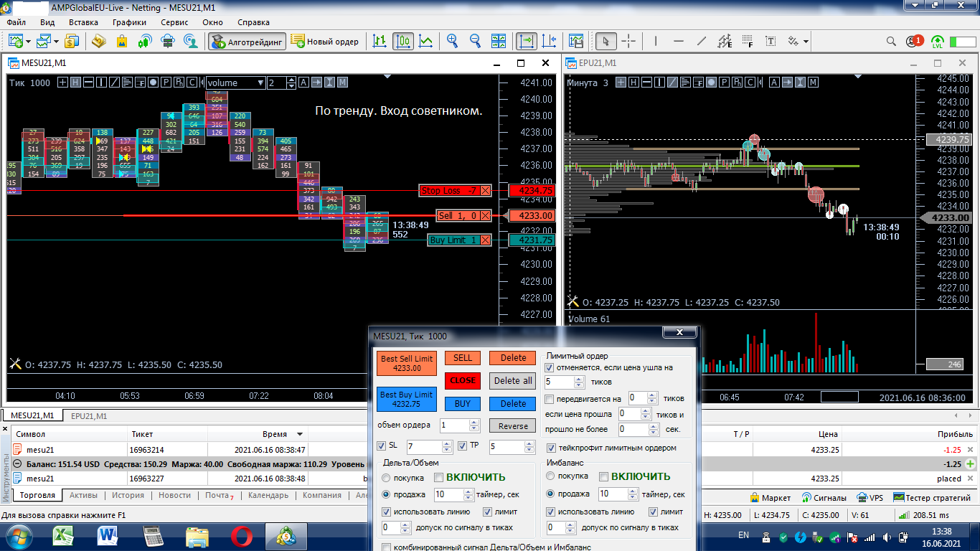Image resolution: width=980 pixels, height=551 pixels.
Task: Click the green LVL indicator icon
Action: 938,41
